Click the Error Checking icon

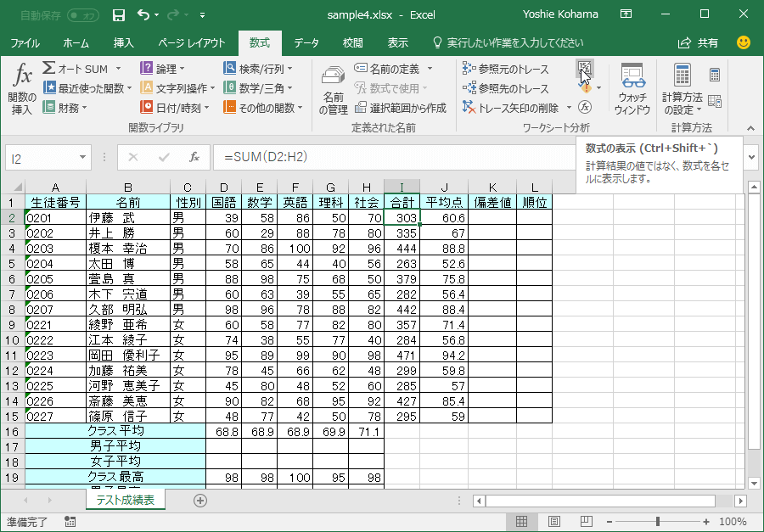[x=586, y=88]
